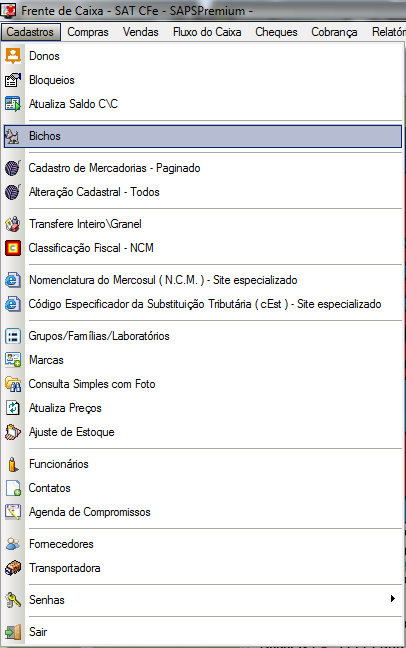Click the Atualiza Saldo C\C icon
The height and width of the screenshot is (648, 406).
(x=13, y=104)
